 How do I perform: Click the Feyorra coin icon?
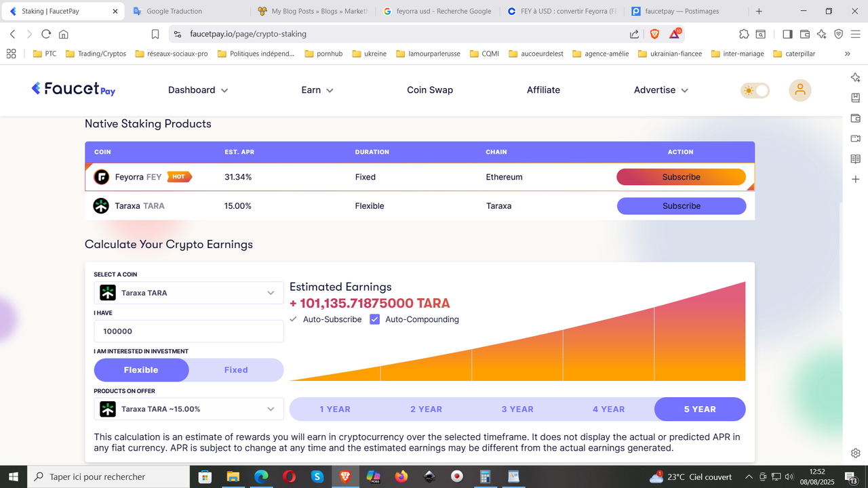[x=101, y=177]
